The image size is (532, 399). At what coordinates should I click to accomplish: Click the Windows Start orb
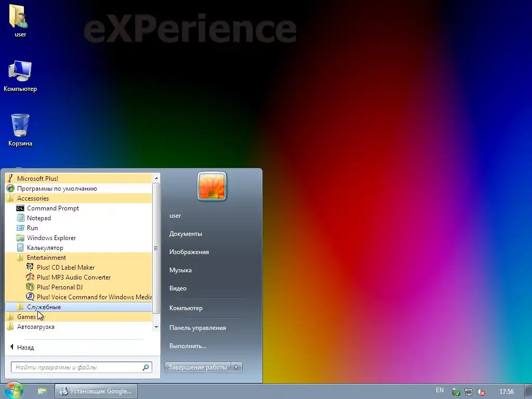pos(14,391)
